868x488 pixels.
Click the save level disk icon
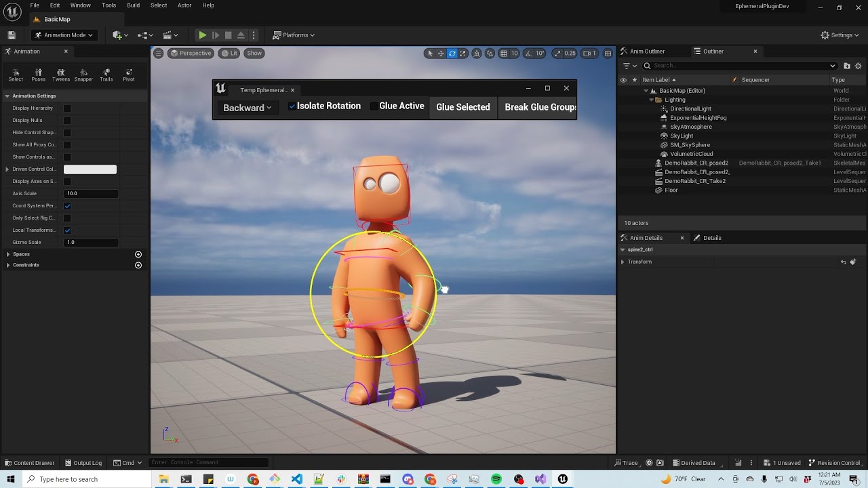[12, 35]
